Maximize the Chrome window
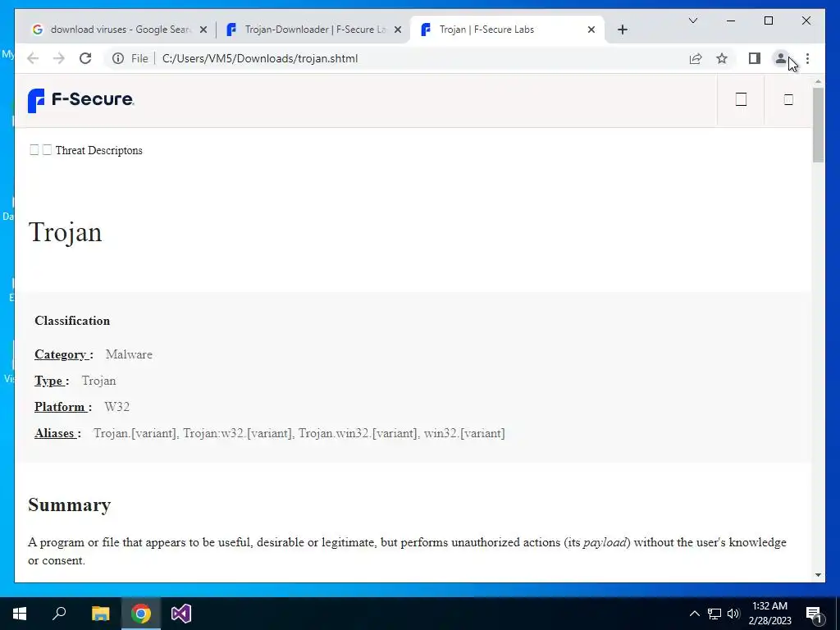The width and height of the screenshot is (840, 630). (768, 21)
